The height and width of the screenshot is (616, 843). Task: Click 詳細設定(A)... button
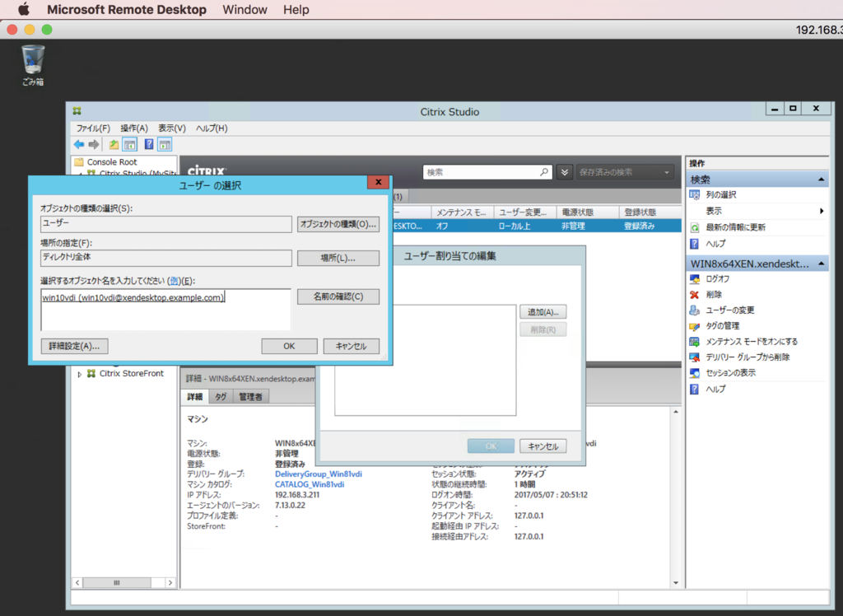(74, 346)
